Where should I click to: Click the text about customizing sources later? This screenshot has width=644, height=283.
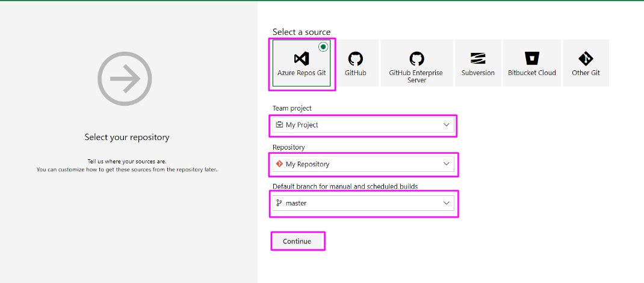[127, 169]
